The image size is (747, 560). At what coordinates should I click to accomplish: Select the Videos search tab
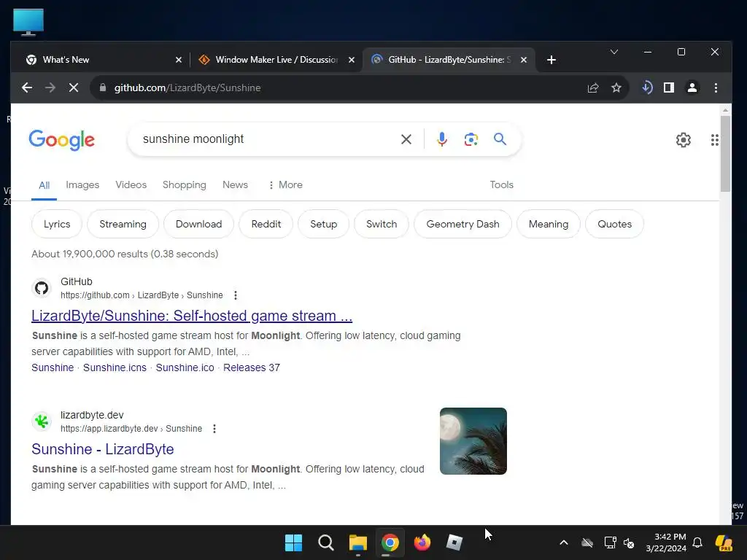click(131, 184)
